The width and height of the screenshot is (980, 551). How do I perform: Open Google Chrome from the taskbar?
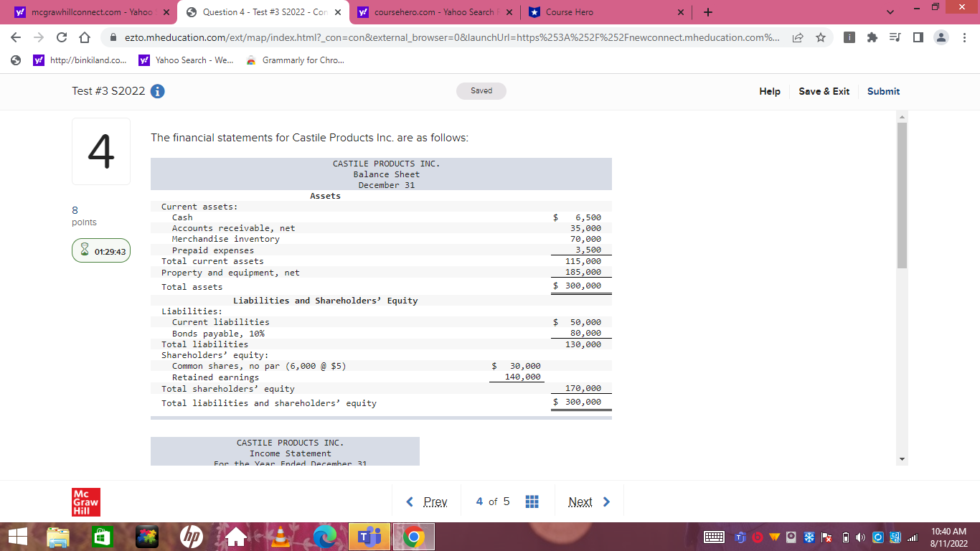tap(413, 537)
